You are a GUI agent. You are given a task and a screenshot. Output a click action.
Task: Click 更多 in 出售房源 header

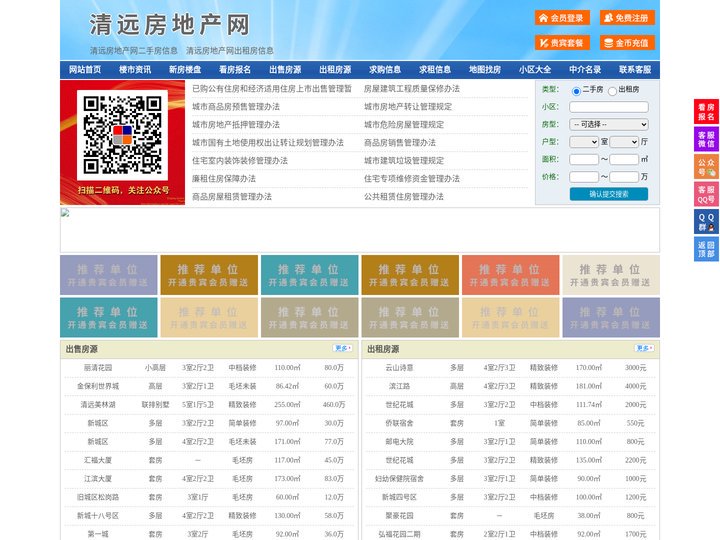(343, 349)
